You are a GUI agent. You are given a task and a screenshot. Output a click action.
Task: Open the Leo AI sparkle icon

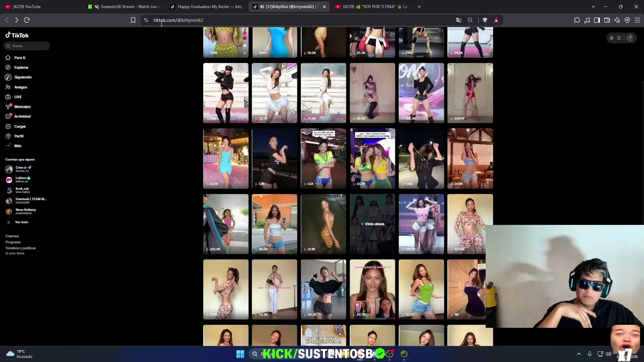(617, 20)
